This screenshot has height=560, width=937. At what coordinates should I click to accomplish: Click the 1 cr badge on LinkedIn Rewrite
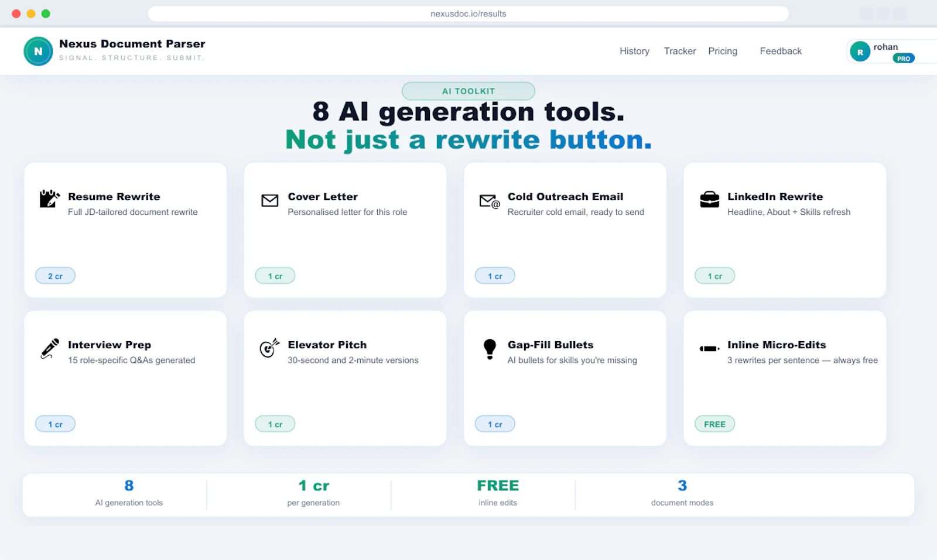[714, 276]
